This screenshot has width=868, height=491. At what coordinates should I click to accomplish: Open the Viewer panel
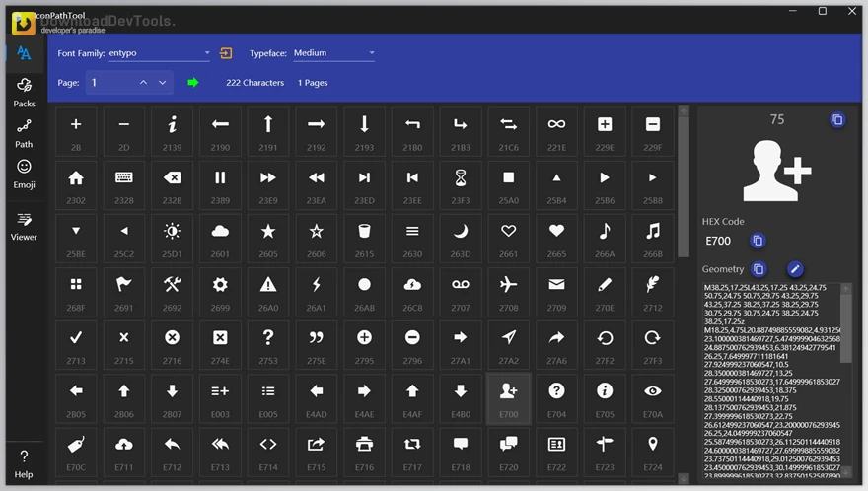[24, 225]
